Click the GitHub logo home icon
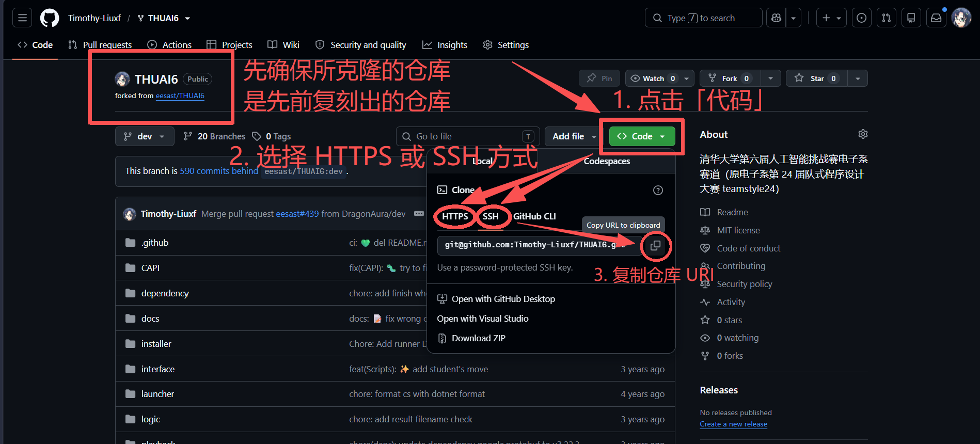The image size is (980, 444). [50, 18]
